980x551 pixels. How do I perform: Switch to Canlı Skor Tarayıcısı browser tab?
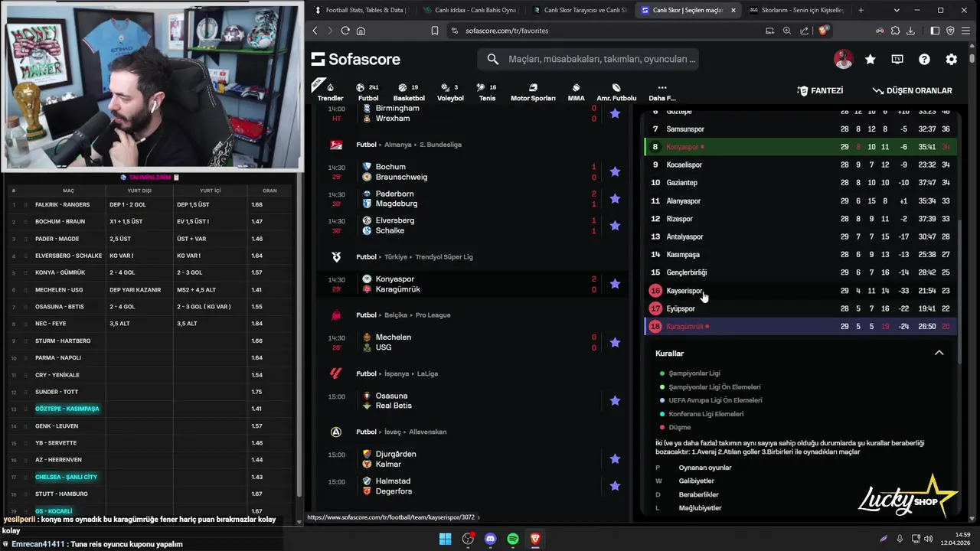580,10
